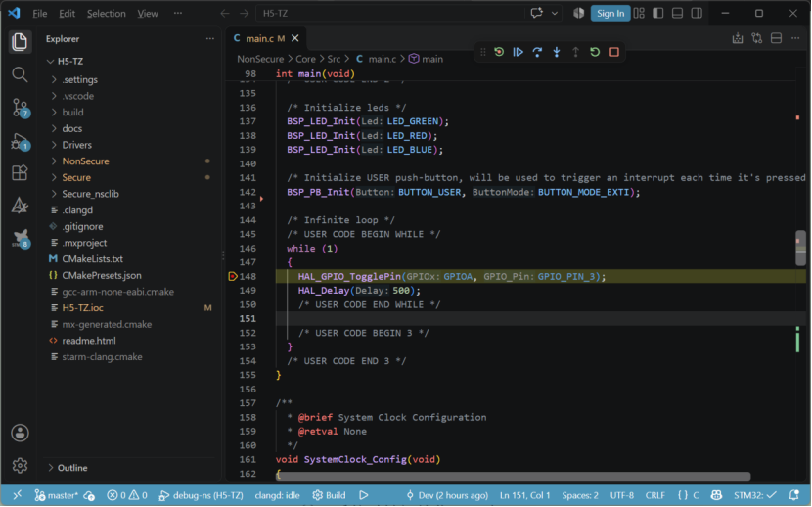The image size is (812, 507).
Task: Expand the Outline section
Action: click(x=129, y=468)
